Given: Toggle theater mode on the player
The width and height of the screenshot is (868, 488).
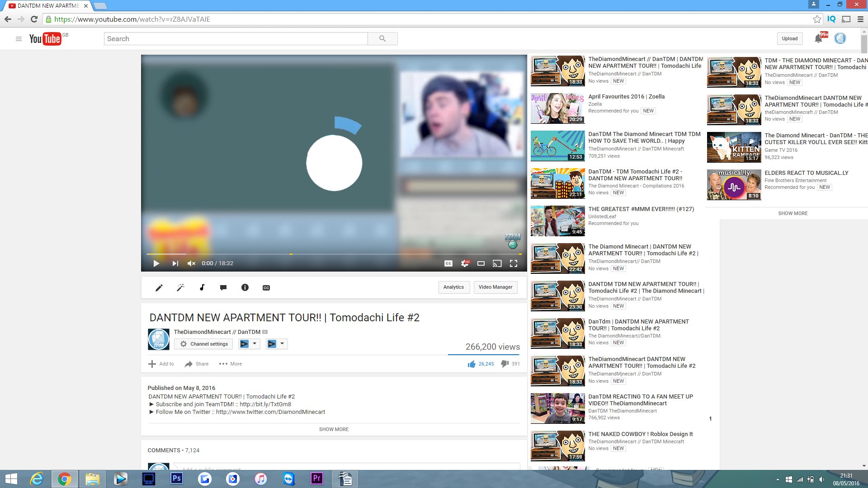Looking at the screenshot, I should 481,263.
